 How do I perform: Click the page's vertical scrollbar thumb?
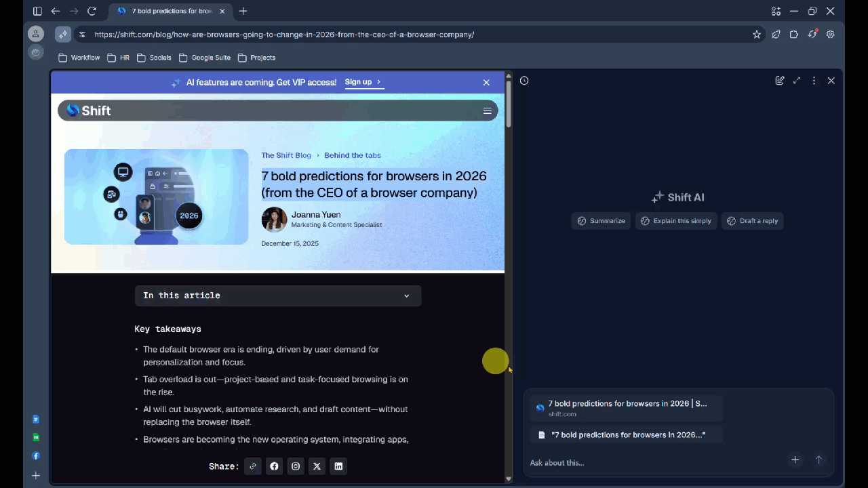[509, 104]
